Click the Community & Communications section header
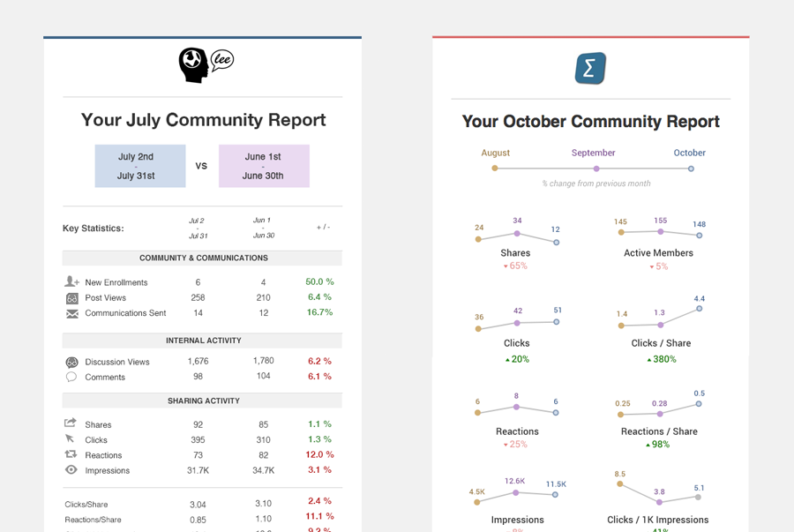 click(203, 259)
